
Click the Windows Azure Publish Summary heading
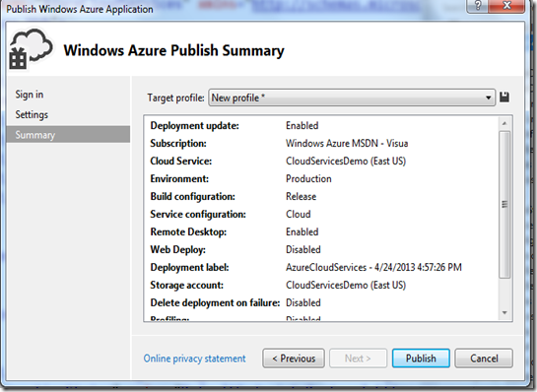click(x=173, y=50)
